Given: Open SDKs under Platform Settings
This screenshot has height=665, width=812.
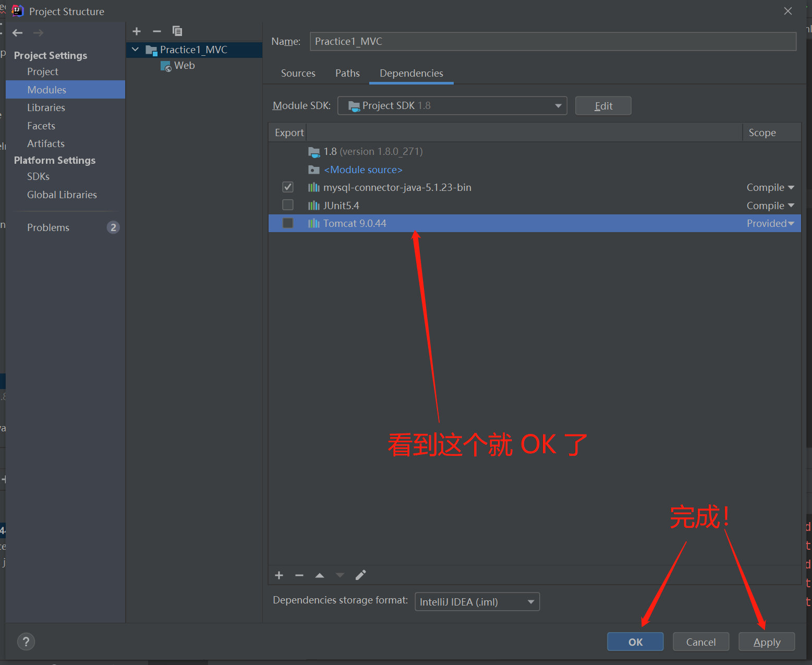Looking at the screenshot, I should (x=38, y=176).
